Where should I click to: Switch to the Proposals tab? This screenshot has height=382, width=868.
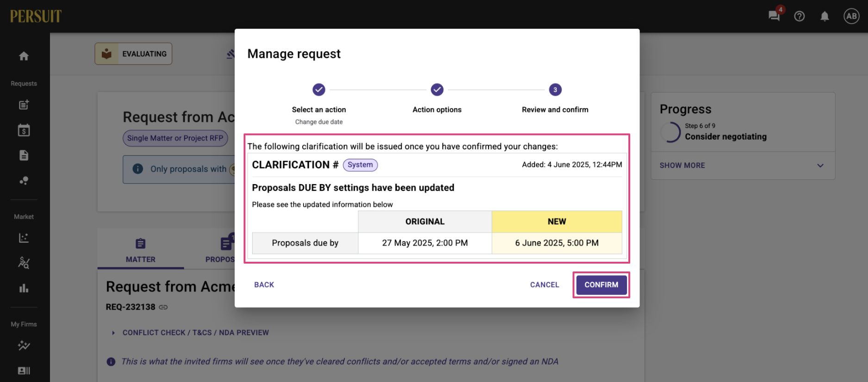coord(220,249)
